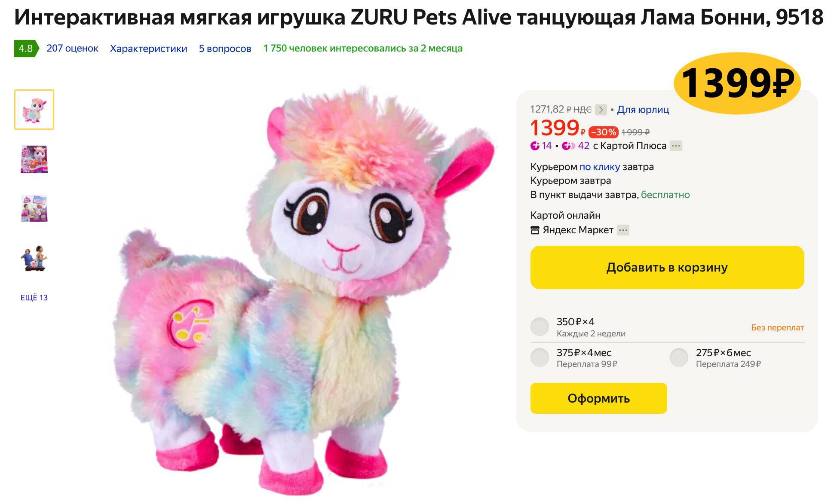Open the Plus card details ellipsis menu
This screenshot has width=834, height=504.
pos(676,146)
